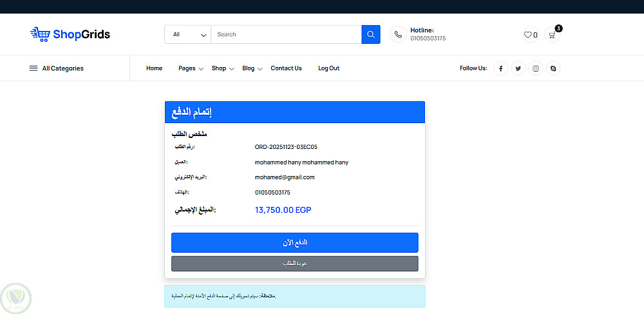
Task: Open the Instagram follow icon
Action: pos(536,68)
